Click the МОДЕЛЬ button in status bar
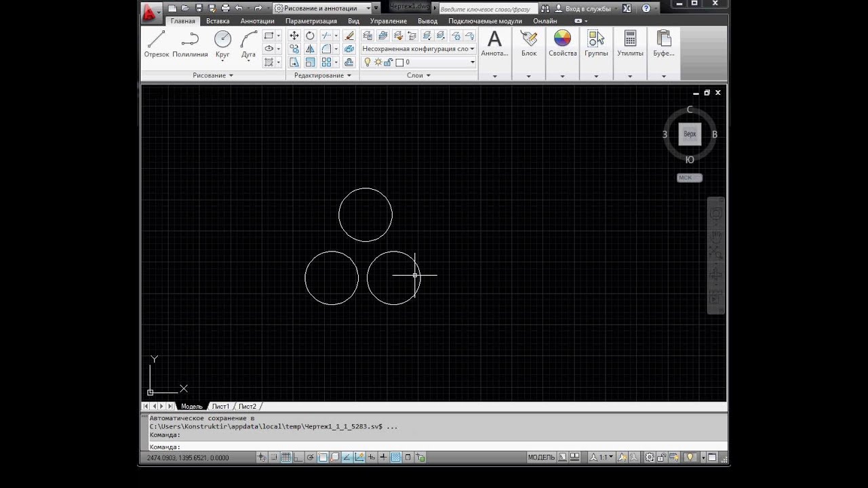The width and height of the screenshot is (868, 488). [541, 457]
